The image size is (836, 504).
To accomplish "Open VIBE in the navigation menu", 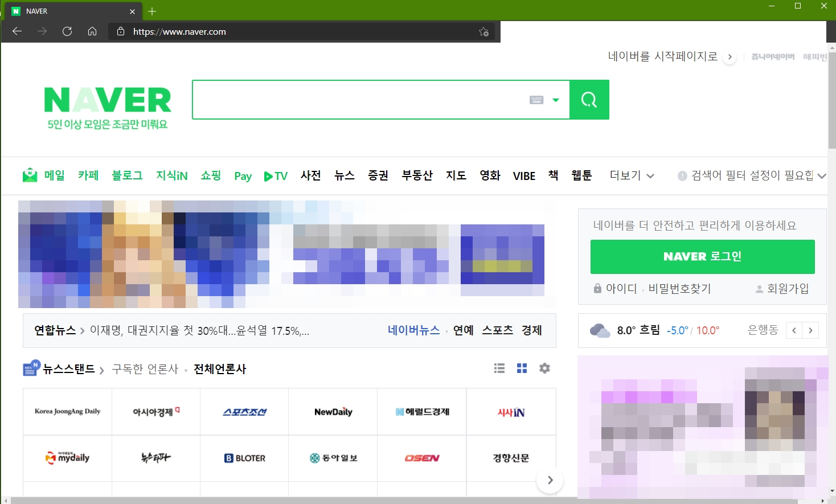I will (x=524, y=176).
